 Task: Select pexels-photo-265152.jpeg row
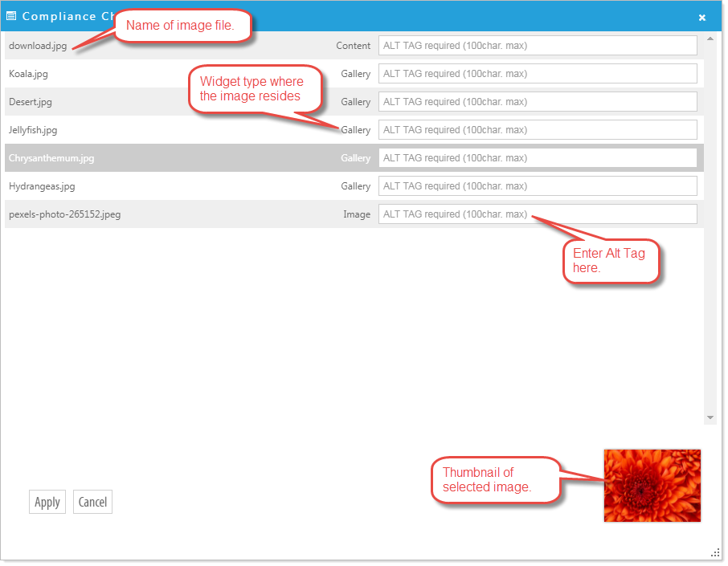pyautogui.click(x=354, y=214)
